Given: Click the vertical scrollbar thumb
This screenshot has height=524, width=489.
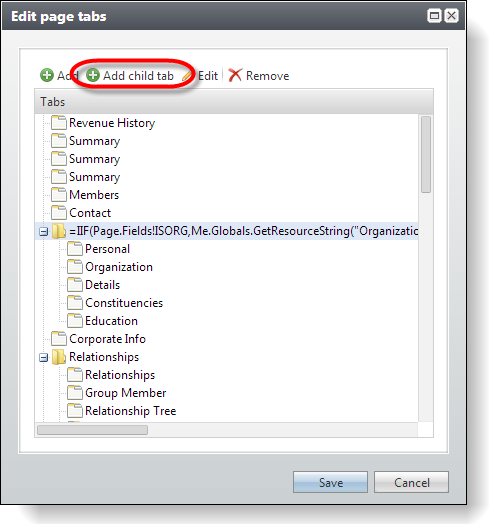Looking at the screenshot, I should click(425, 154).
